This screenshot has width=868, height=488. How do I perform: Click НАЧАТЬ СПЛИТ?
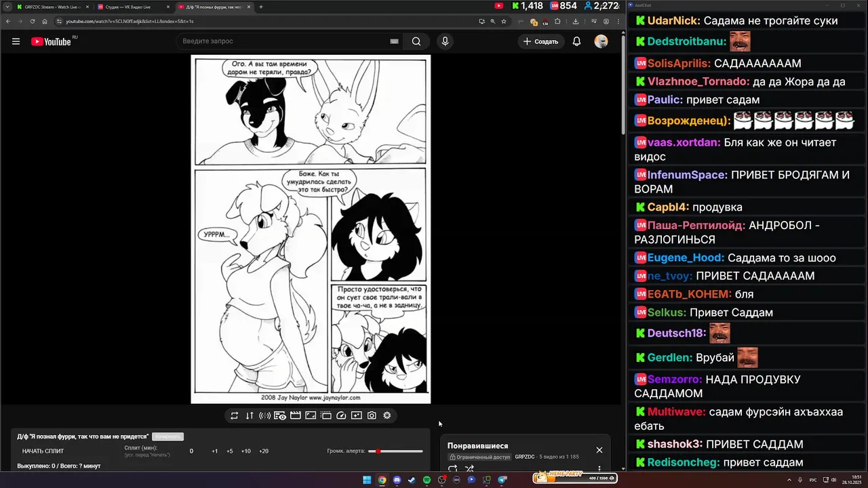coord(43,451)
